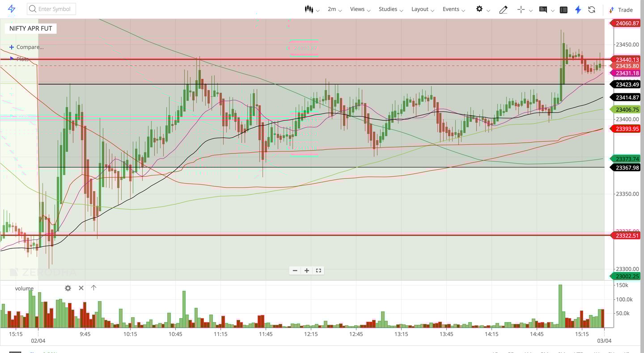Click the Trade button

[x=621, y=9]
